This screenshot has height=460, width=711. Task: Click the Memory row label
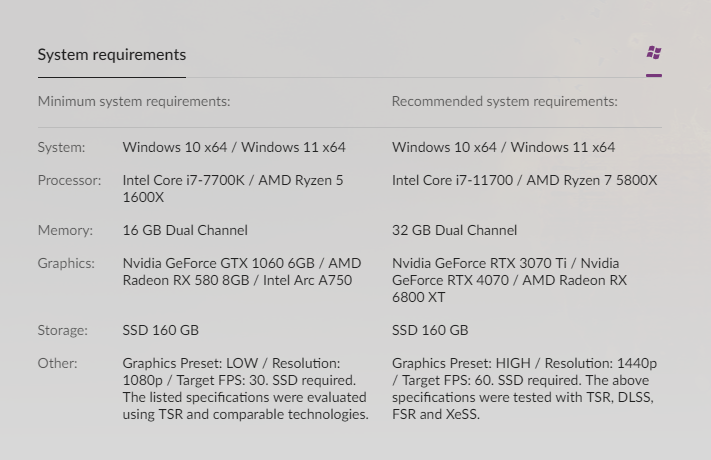65,230
